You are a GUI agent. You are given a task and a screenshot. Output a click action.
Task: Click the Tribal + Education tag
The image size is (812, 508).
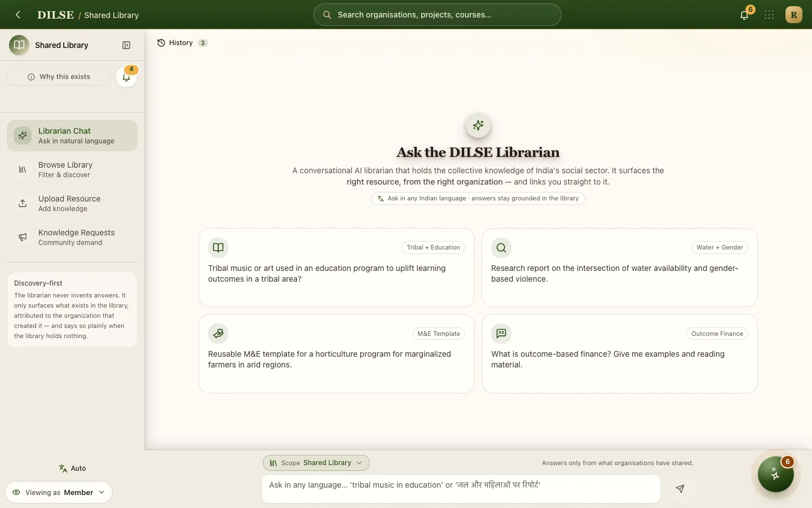(433, 247)
